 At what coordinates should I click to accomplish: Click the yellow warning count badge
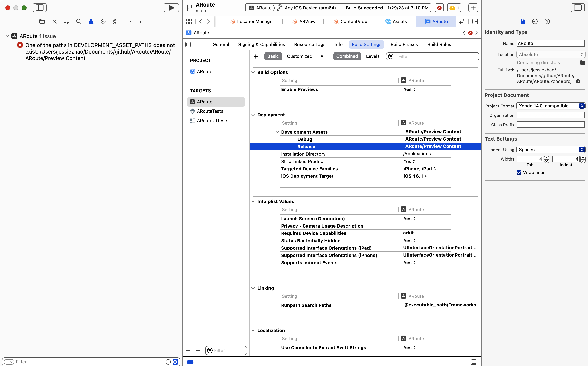pos(454,8)
